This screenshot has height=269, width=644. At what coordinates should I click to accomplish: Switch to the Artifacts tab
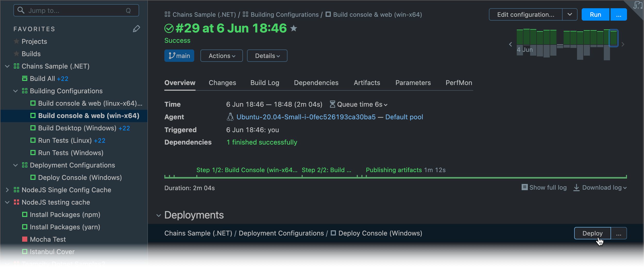click(x=367, y=83)
